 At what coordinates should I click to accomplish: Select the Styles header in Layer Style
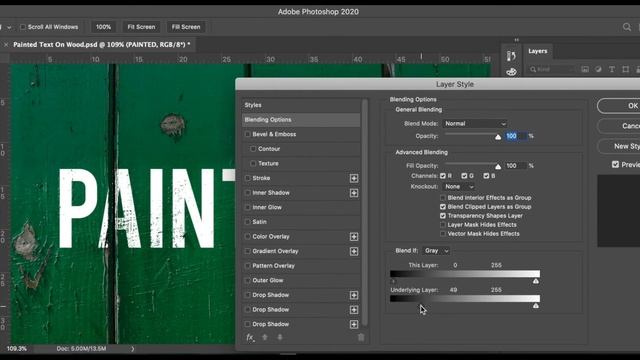click(301, 105)
